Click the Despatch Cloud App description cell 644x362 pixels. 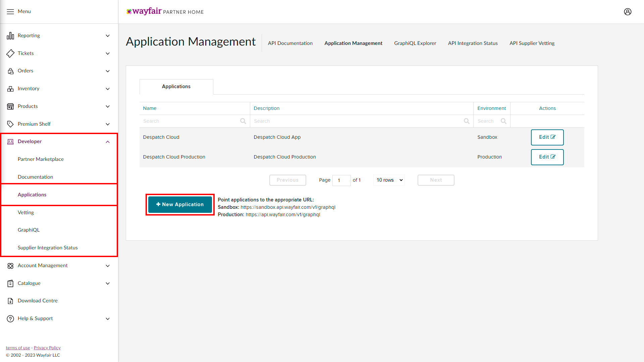tap(277, 137)
